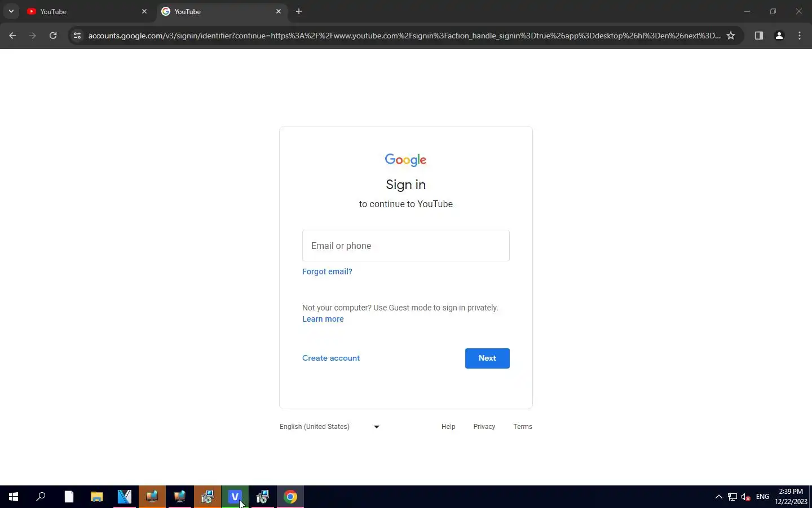Show hidden system tray icons

(x=718, y=497)
